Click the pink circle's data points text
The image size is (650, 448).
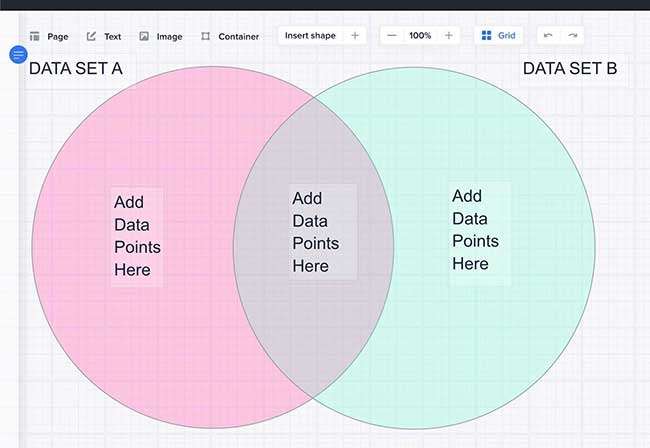coord(137,236)
